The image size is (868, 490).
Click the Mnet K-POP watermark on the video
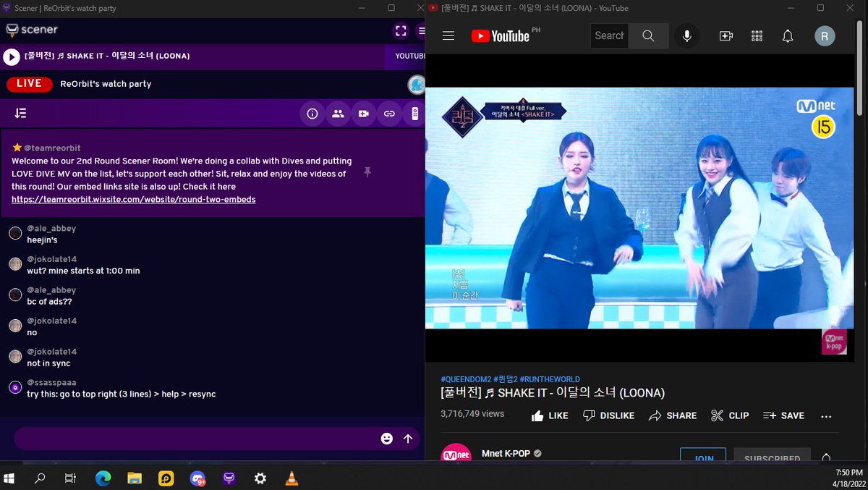[834, 342]
